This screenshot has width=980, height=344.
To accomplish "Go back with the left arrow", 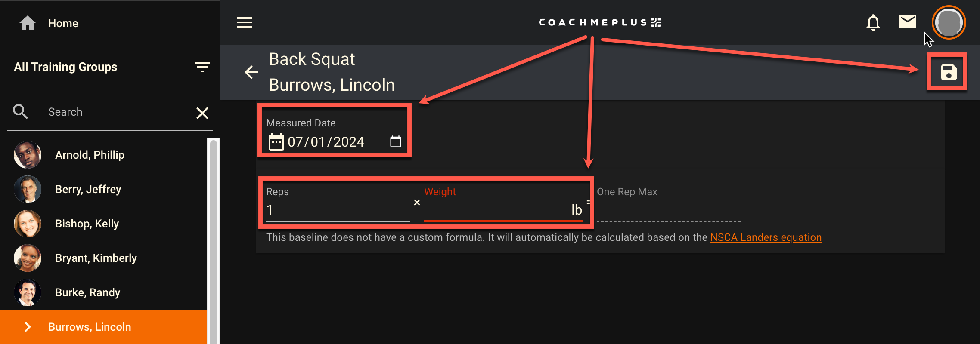I will click(251, 72).
